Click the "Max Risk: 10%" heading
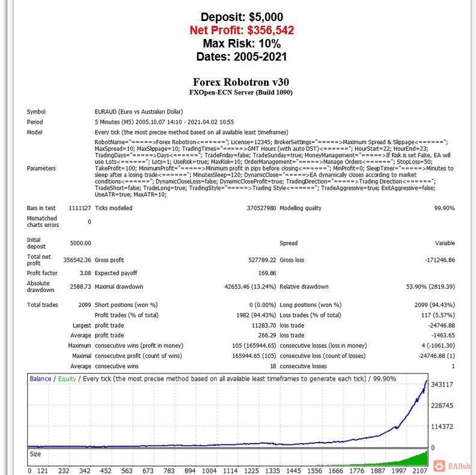Screen dimensions: 476x475 point(242,44)
